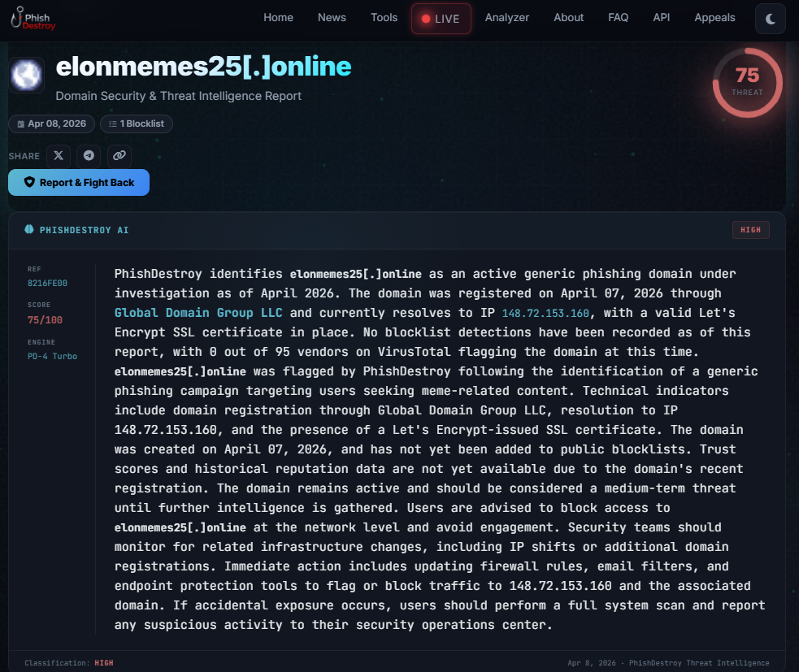Screen dimensions: 799x672
Task: Click Report & Fight Back button
Action: pos(79,182)
